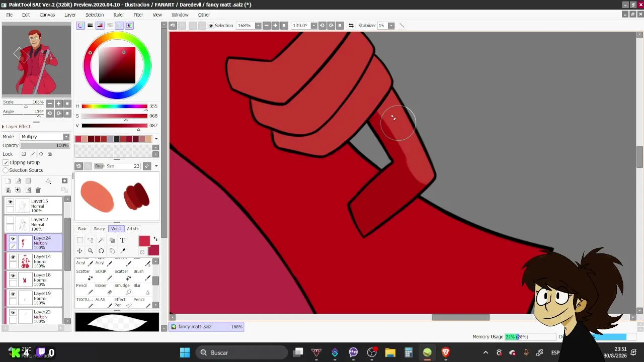Create a new layer
Screen dimensions: 644x362
click(8, 181)
